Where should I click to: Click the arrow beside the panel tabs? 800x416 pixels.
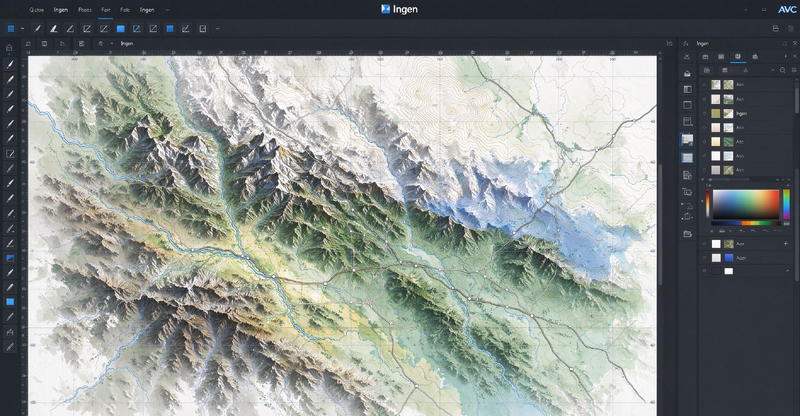(x=786, y=57)
